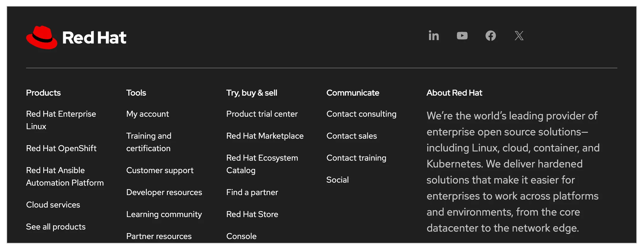The height and width of the screenshot is (250, 644).
Task: Open Red Hat's X profile
Action: point(519,36)
